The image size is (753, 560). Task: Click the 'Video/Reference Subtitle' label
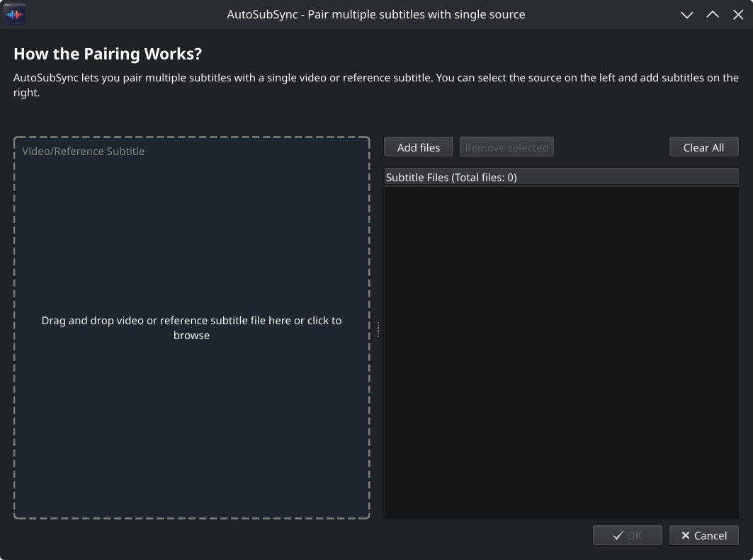pos(83,152)
